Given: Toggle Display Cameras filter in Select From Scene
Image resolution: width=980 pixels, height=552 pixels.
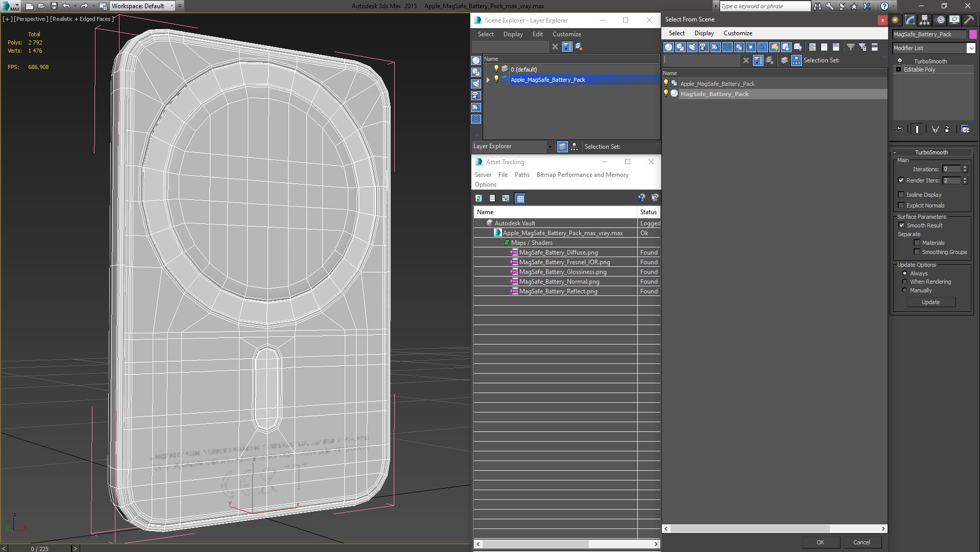Looking at the screenshot, I should coord(704,47).
